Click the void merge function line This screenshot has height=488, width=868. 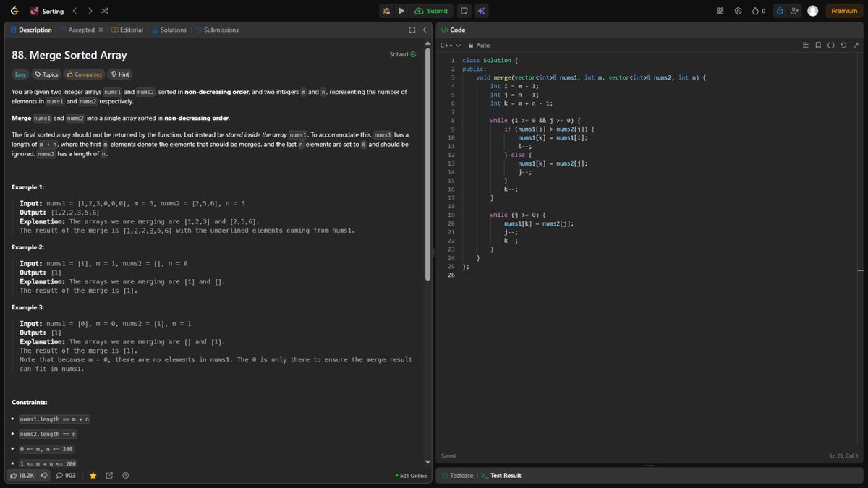tap(591, 77)
